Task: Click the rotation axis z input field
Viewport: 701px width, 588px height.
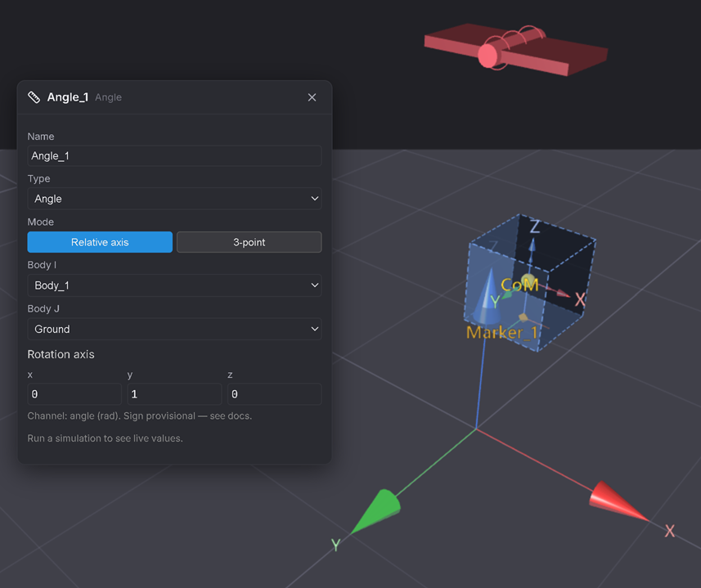Action: pos(275,394)
